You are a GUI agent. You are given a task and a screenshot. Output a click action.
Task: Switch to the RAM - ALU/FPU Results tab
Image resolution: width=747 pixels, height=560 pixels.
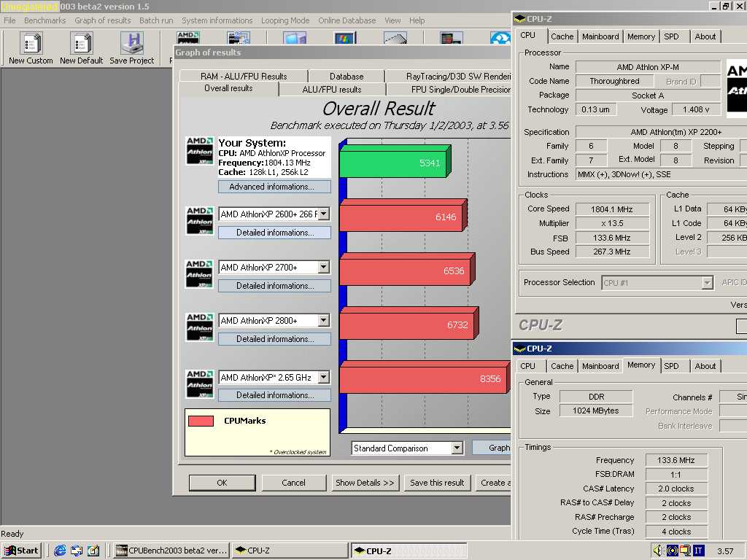(244, 76)
